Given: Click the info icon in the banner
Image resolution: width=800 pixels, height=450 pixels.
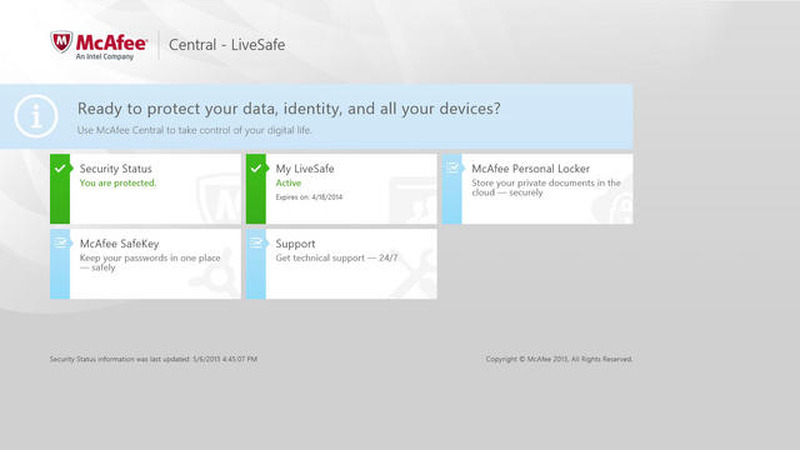Looking at the screenshot, I should coord(36,117).
